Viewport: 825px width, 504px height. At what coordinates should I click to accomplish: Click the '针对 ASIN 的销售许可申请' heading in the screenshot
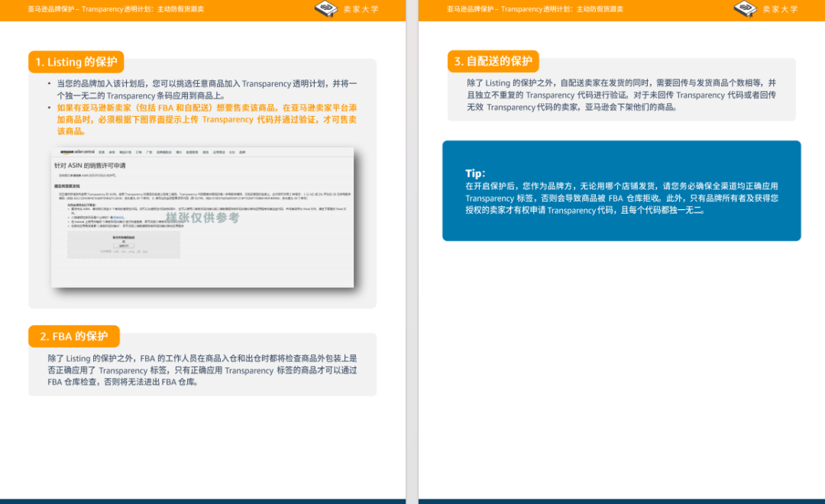[90, 165]
